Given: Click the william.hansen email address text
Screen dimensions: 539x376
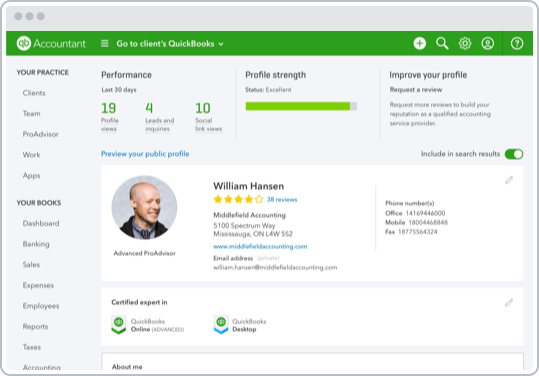Looking at the screenshot, I should (275, 267).
